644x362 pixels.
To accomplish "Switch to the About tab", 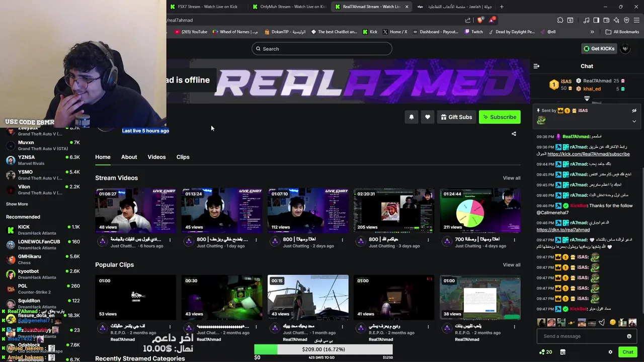I will tap(129, 157).
